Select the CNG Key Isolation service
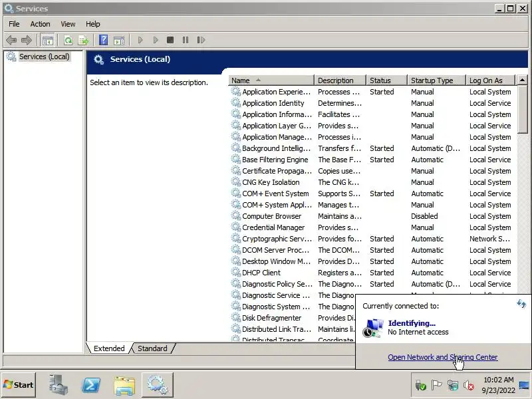 372,182
